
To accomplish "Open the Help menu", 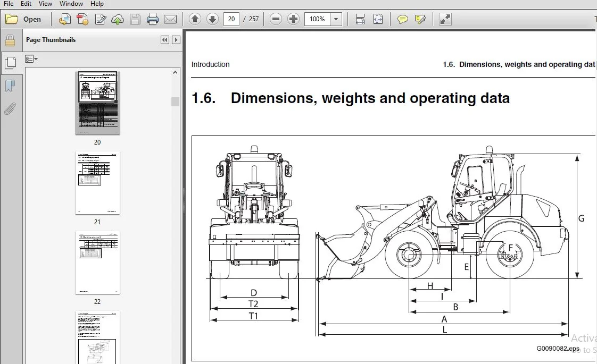I will (x=97, y=4).
